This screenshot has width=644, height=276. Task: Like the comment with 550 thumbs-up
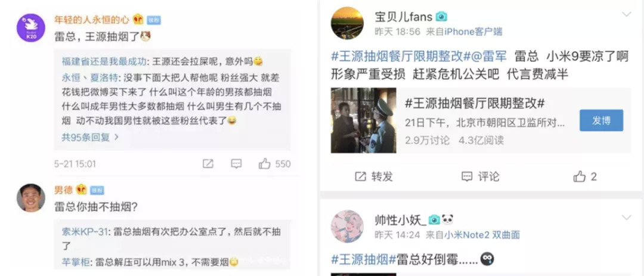tap(265, 164)
